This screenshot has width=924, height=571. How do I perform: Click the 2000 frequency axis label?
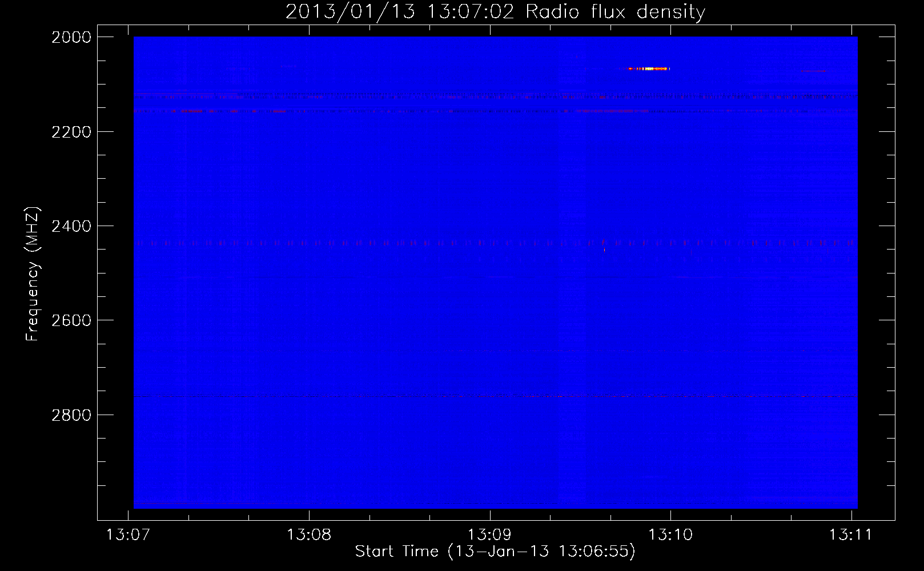(71, 37)
